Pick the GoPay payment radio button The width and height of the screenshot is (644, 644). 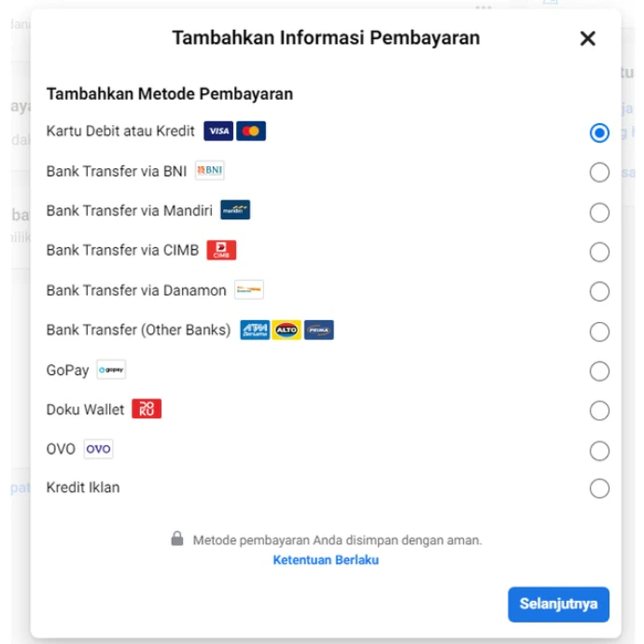pos(599,371)
